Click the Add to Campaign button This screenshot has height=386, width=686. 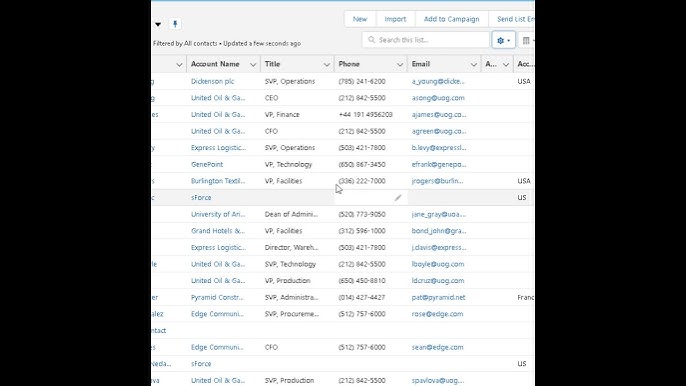[x=452, y=19]
